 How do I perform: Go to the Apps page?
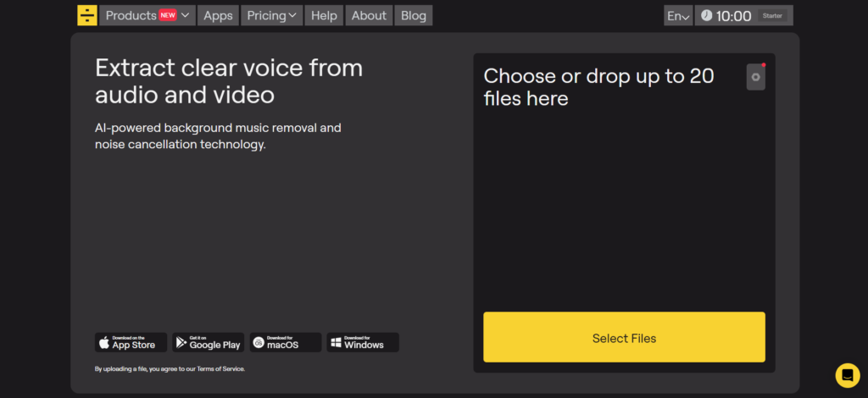click(x=218, y=15)
